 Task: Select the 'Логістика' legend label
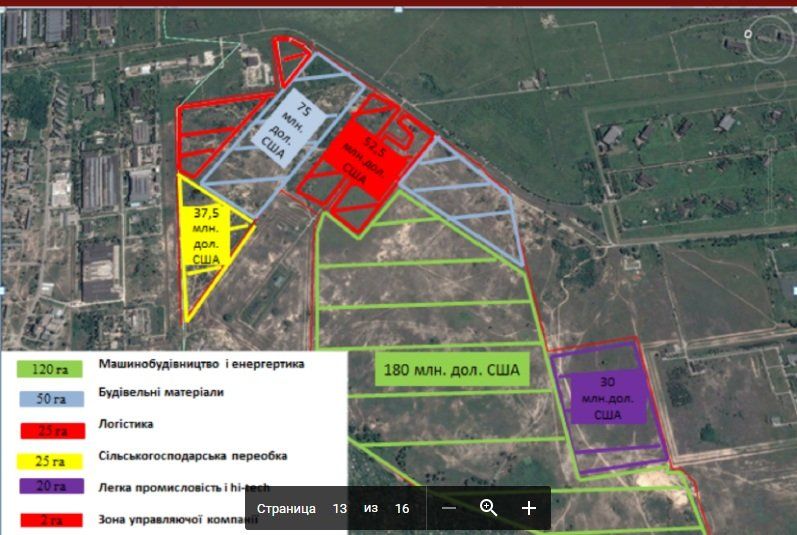coord(126,424)
